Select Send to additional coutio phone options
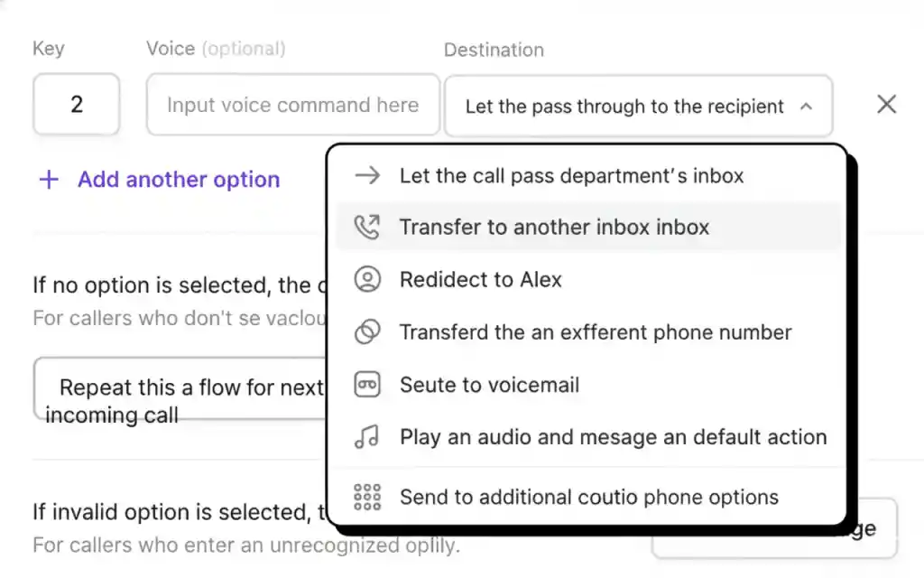 [x=588, y=498]
